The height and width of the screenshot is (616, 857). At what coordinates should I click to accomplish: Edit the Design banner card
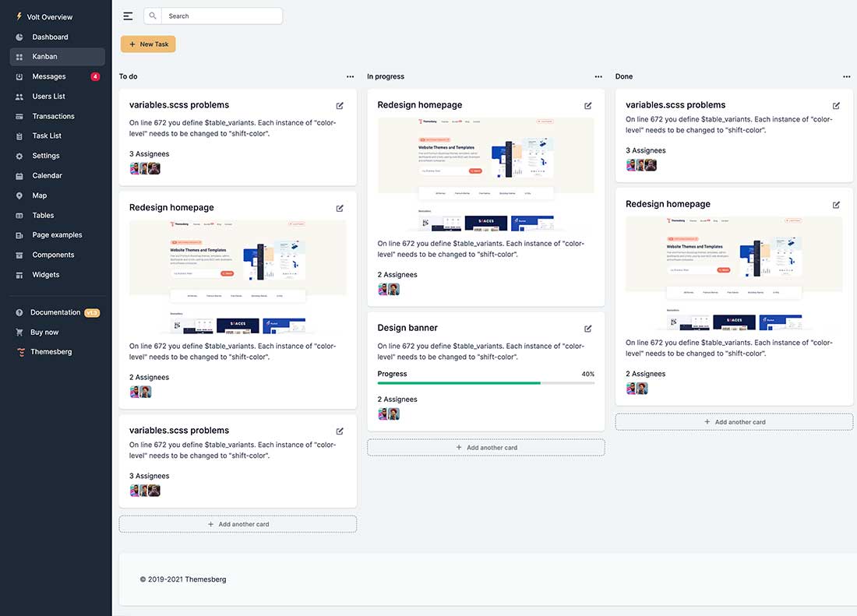587,328
